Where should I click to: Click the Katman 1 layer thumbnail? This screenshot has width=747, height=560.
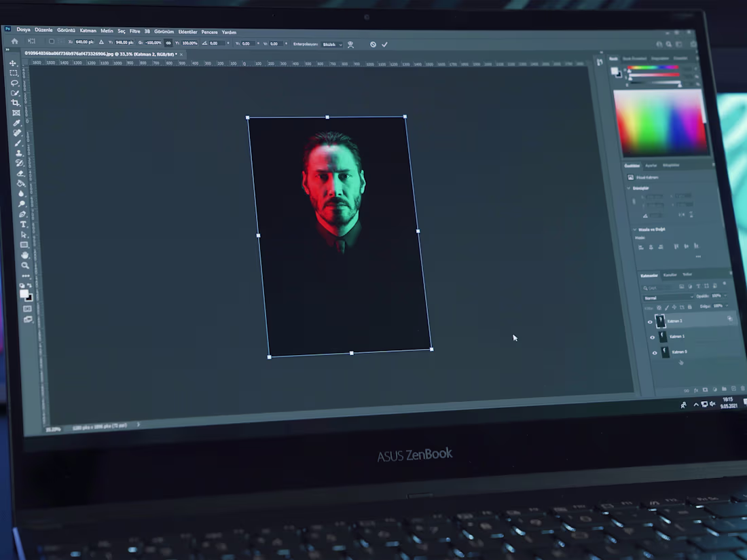pos(663,337)
